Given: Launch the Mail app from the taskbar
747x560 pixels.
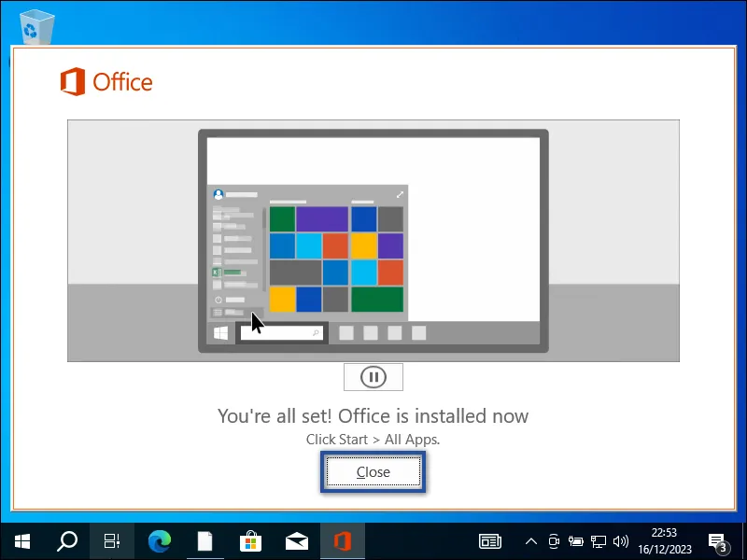Looking at the screenshot, I should click(296, 541).
